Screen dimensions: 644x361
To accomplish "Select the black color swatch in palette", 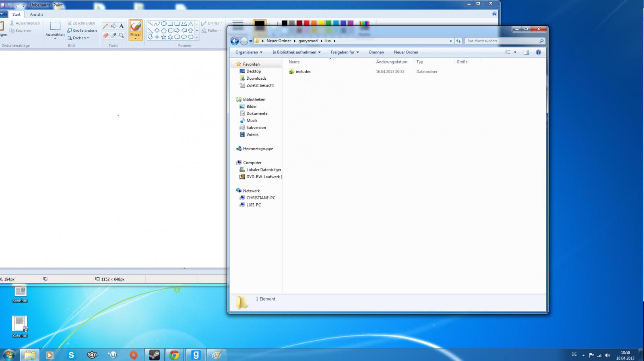I will pyautogui.click(x=284, y=23).
